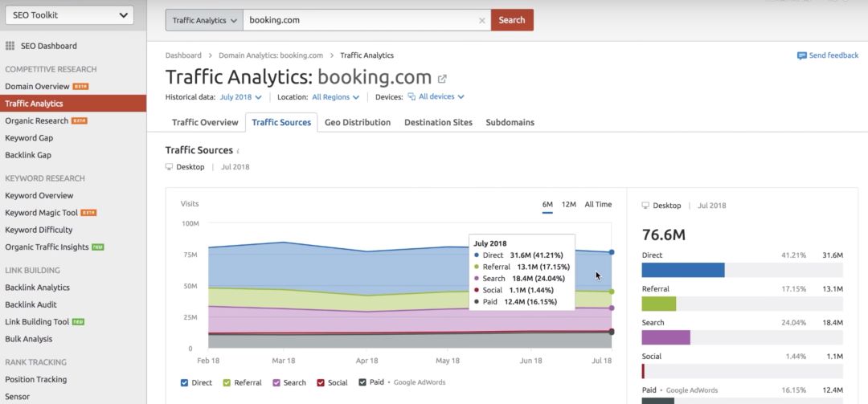Open Domain Analytics: booking.com breadcrumb
This screenshot has width=868, height=404.
coord(271,55)
